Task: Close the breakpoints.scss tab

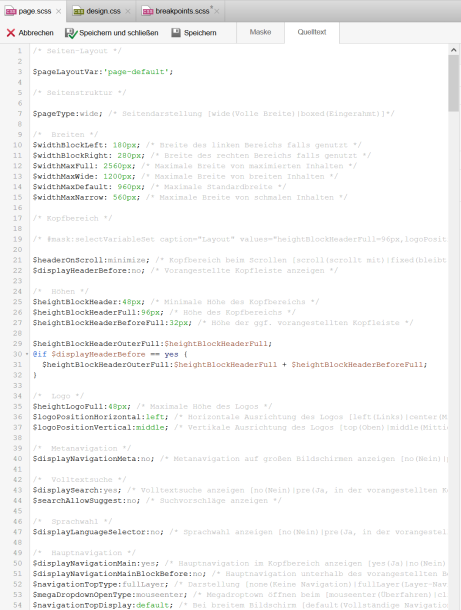Action: (x=217, y=11)
